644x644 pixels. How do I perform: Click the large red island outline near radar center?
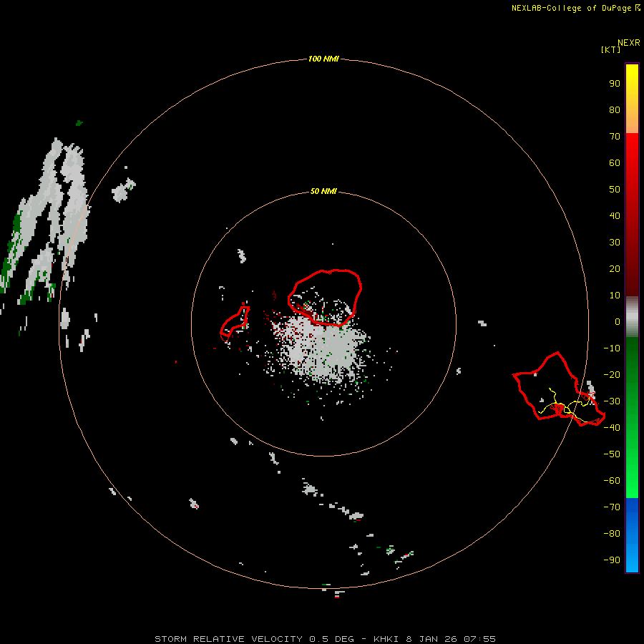pyautogui.click(x=325, y=298)
